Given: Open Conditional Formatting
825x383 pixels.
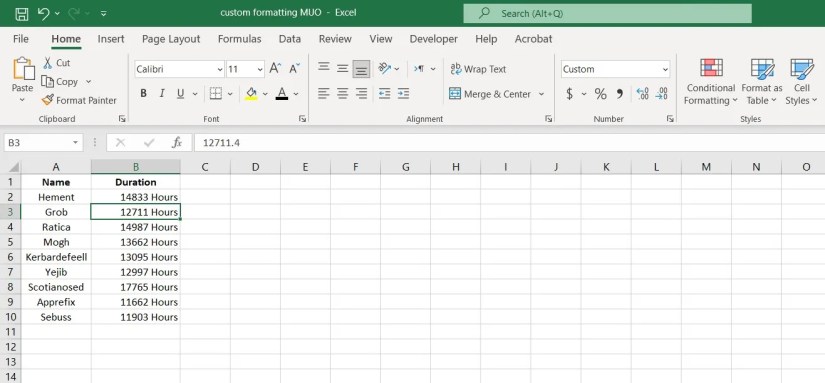Looking at the screenshot, I should tap(711, 82).
